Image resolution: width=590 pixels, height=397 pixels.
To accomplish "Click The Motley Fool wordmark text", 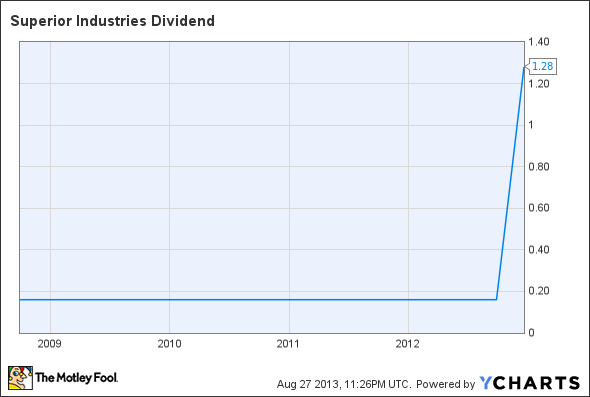I will pos(76,377).
